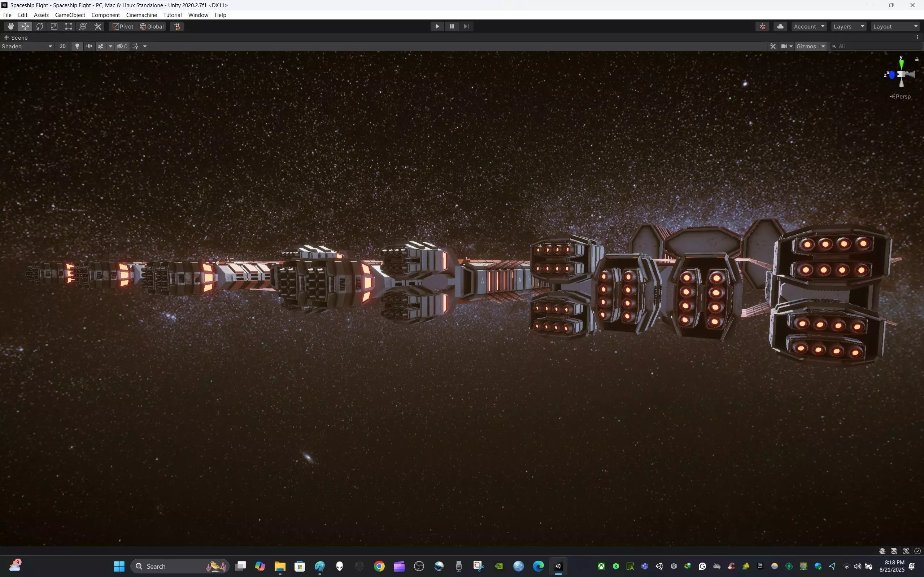Screen dimensions: 924x577
Task: Open the GameObject menu
Action: (x=70, y=15)
